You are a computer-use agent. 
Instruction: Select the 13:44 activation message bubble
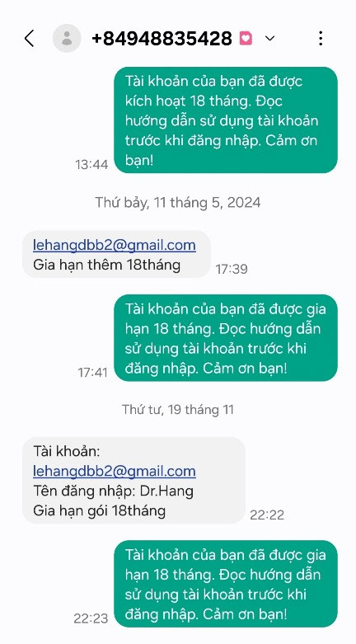226,120
